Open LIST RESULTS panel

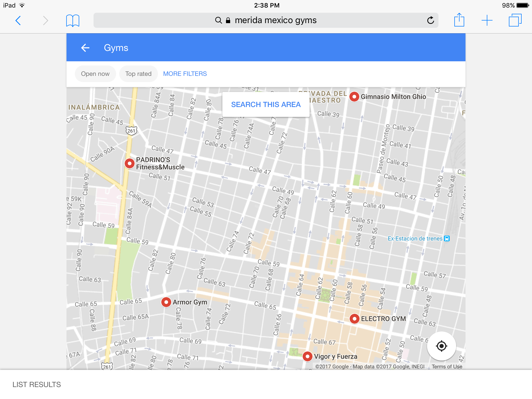point(37,384)
